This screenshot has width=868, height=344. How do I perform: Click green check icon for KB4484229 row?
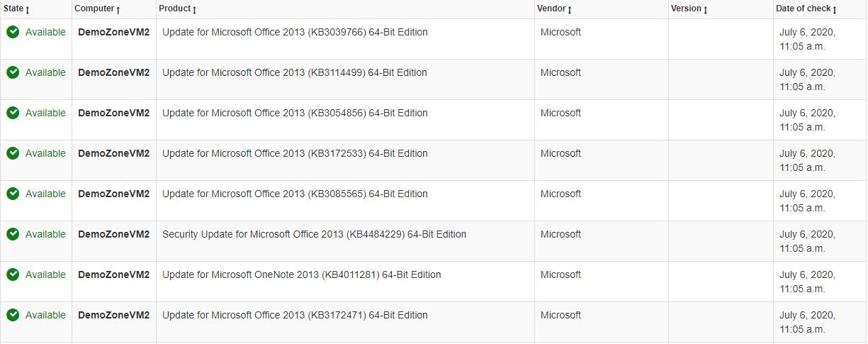13,234
